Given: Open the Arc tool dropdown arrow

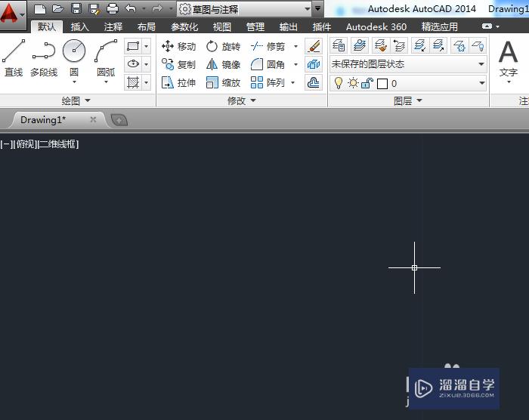Looking at the screenshot, I should [x=106, y=82].
